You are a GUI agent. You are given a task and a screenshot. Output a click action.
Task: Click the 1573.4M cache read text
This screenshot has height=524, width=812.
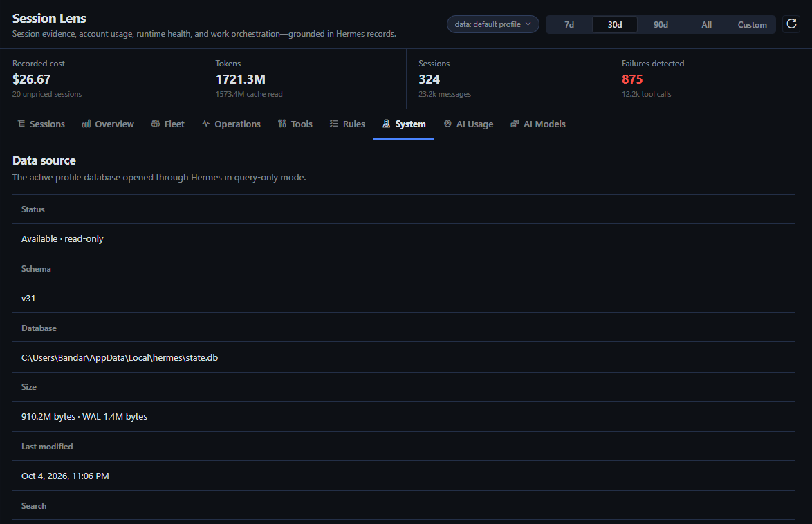click(x=249, y=94)
